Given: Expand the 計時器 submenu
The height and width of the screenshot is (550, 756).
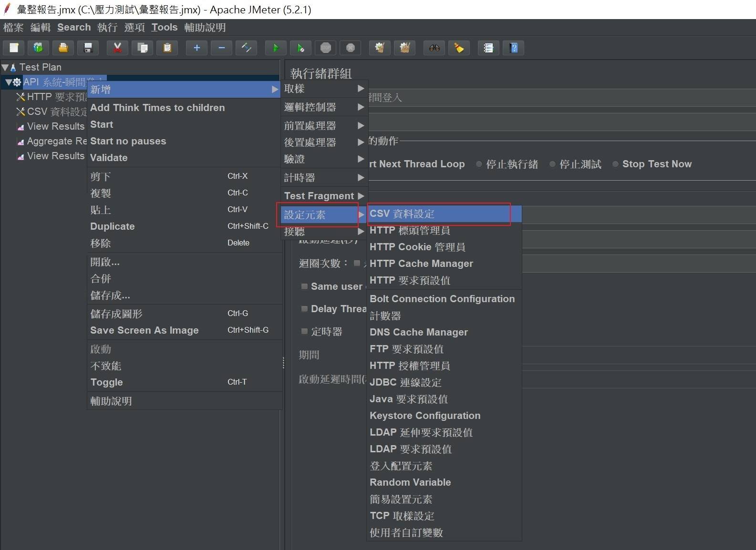Looking at the screenshot, I should 324,178.
